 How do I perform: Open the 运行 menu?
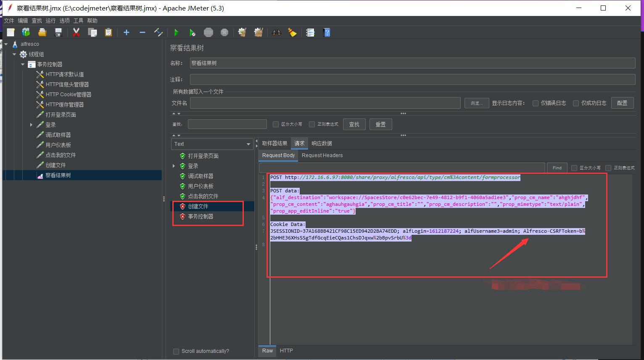[x=50, y=21]
